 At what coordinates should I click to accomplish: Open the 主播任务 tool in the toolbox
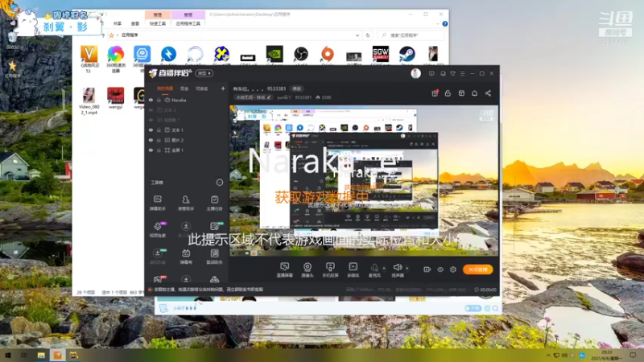click(214, 203)
